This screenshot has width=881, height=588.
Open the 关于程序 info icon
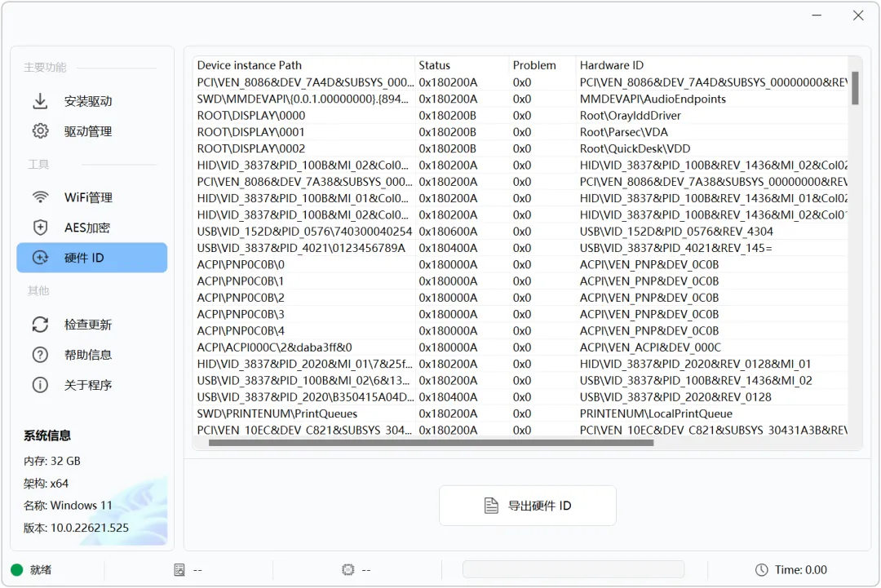click(x=40, y=385)
